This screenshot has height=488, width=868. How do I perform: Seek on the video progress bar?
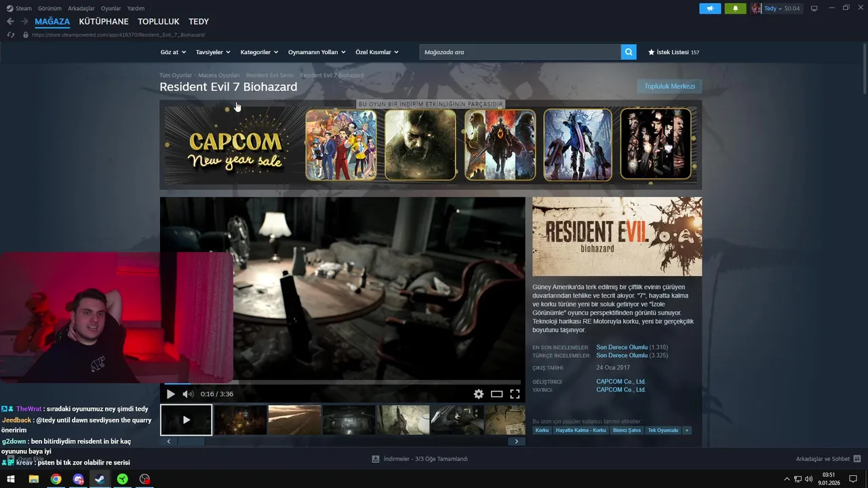click(342, 383)
